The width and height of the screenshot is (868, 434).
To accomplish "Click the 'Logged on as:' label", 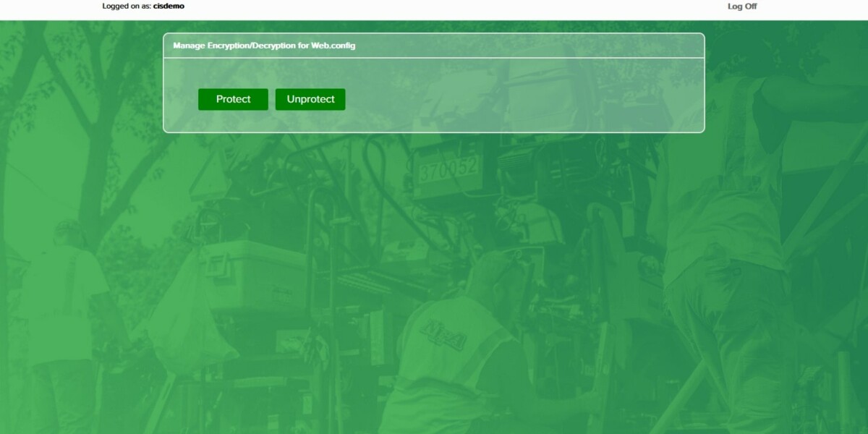I will [x=127, y=6].
